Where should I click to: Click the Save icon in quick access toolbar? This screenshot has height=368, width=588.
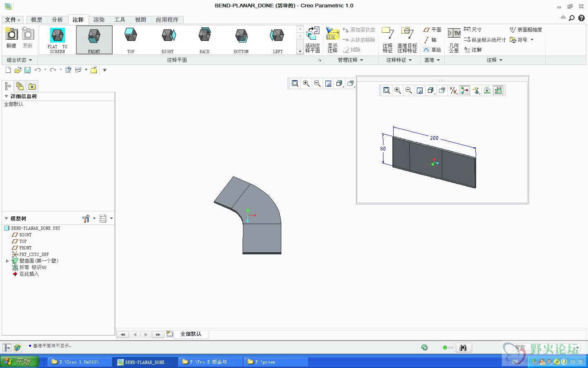28,70
